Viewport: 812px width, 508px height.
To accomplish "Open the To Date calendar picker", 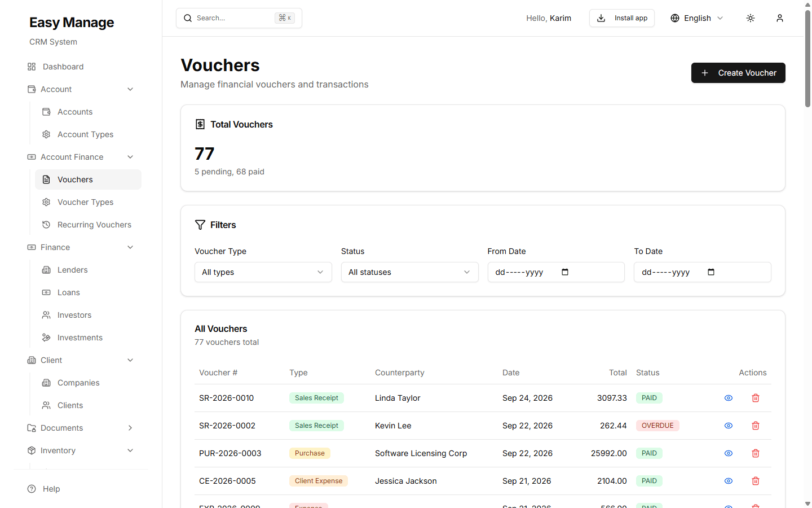I will click(x=711, y=272).
